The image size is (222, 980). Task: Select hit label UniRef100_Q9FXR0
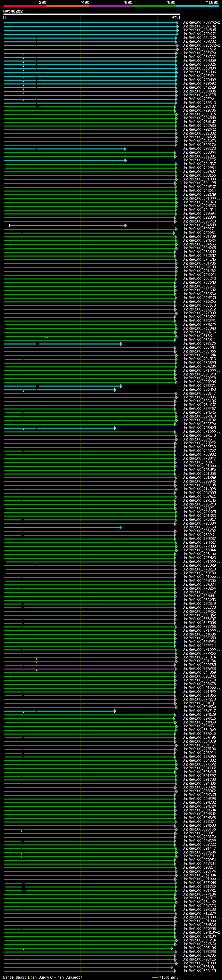(x=199, y=53)
